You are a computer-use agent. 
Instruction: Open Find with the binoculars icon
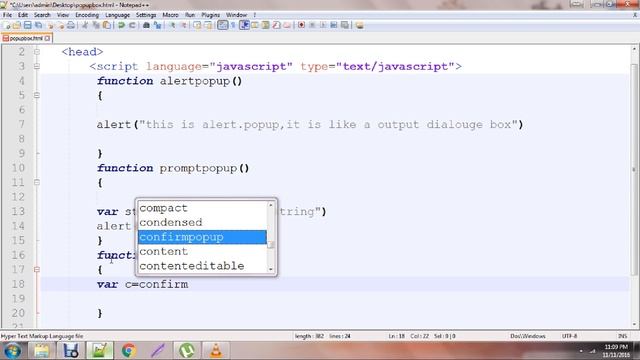click(146, 25)
